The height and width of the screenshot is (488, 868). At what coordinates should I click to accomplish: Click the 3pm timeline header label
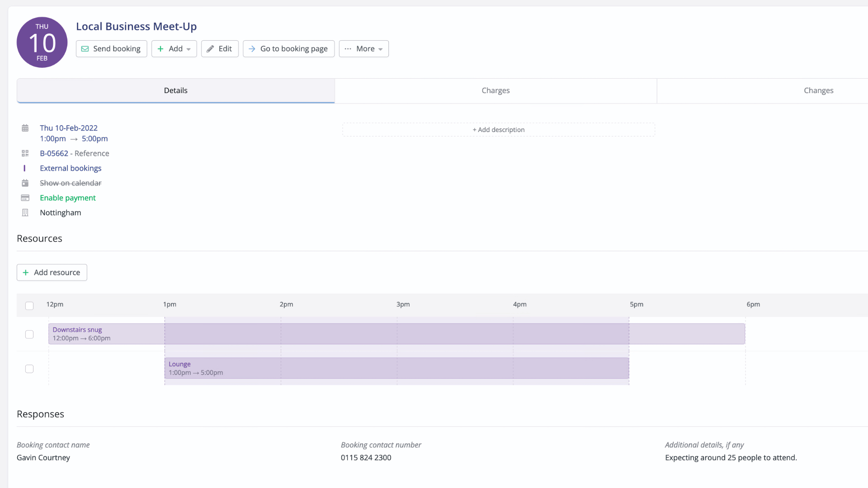click(403, 305)
